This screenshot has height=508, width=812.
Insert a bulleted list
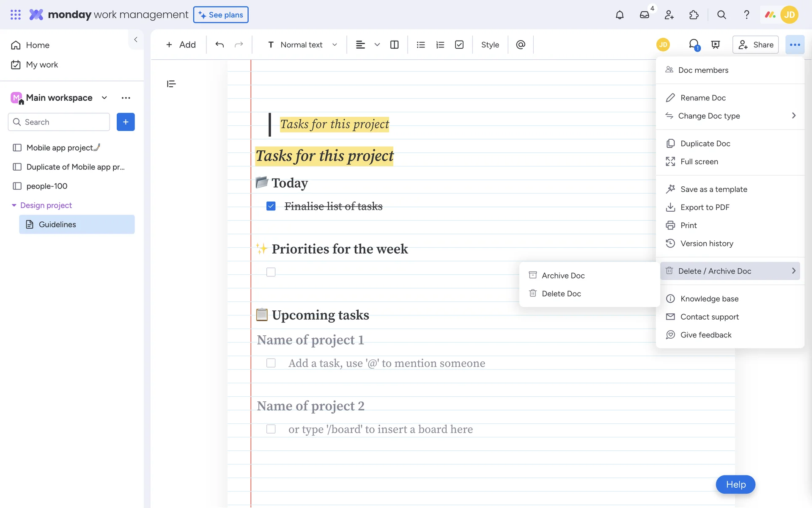[x=420, y=44]
